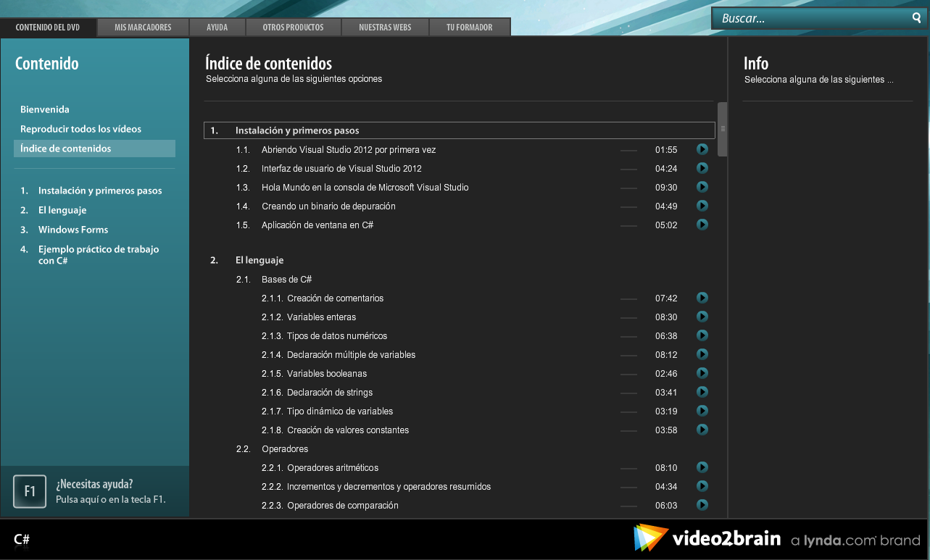Collapse section header 2 El lenguaje in index

point(260,260)
